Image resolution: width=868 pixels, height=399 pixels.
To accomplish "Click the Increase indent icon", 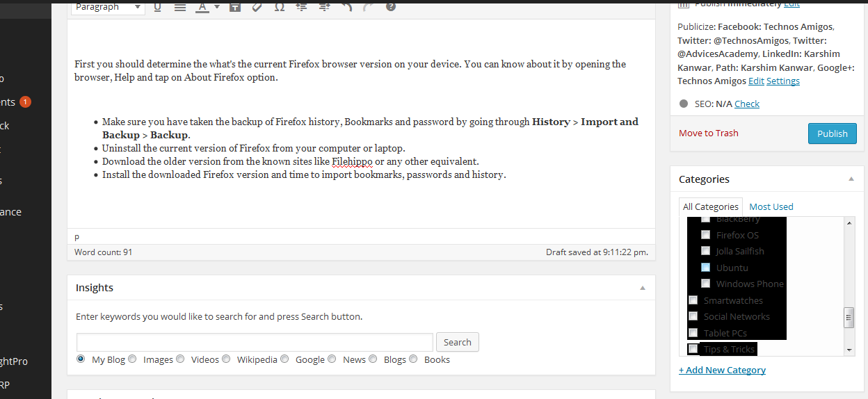I will (324, 7).
